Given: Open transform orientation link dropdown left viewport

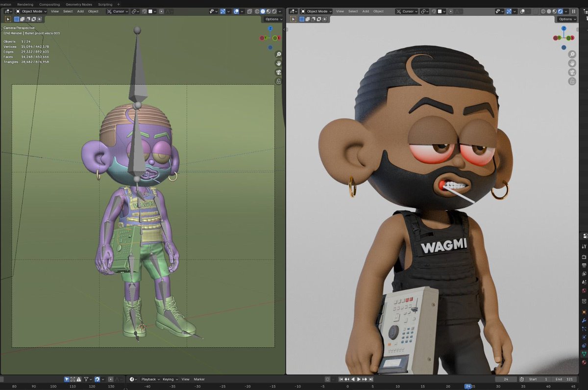Looking at the screenshot, I should 135,11.
